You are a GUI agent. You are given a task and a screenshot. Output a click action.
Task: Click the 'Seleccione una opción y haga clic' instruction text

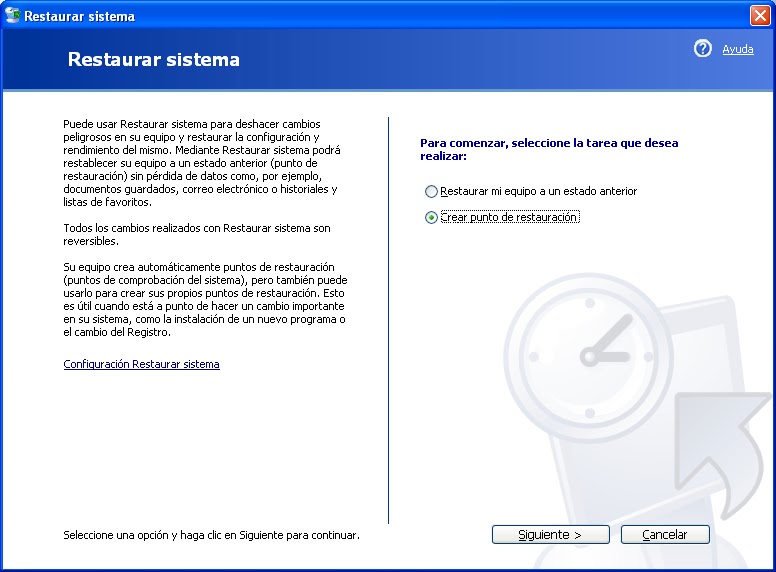(x=211, y=535)
